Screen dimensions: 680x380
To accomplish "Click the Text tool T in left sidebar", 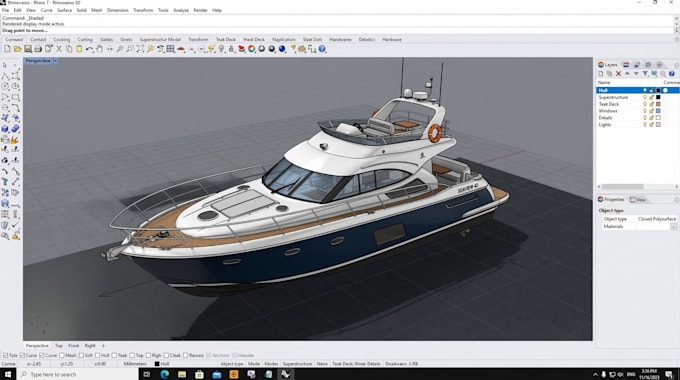I will (5, 182).
